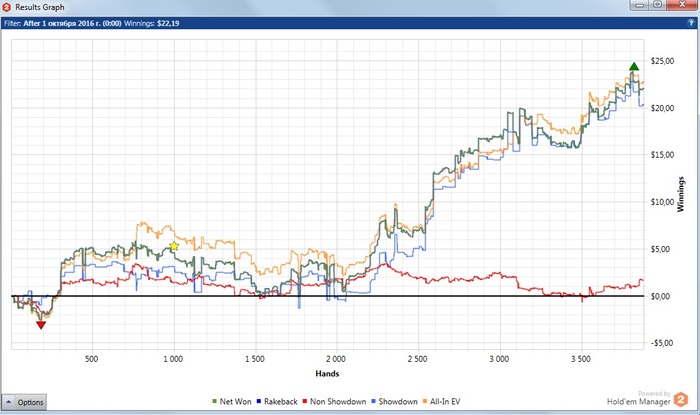
Task: Click the green peak triangle marker
Action: (634, 66)
